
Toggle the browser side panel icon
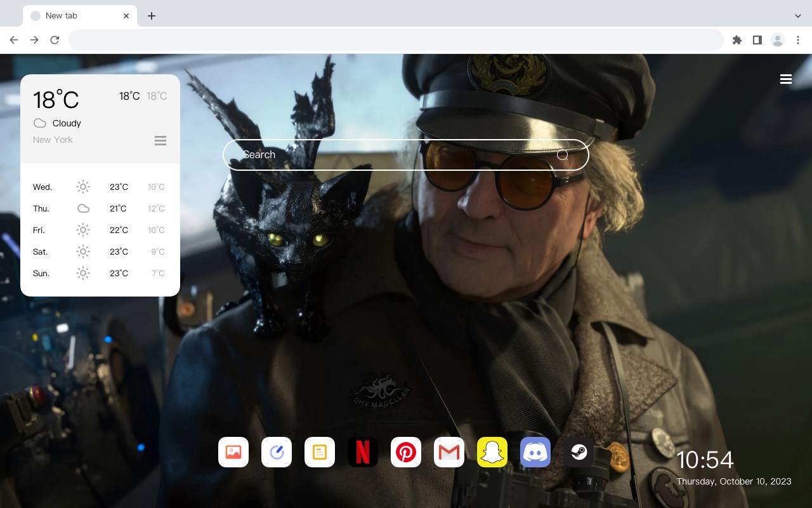click(757, 40)
